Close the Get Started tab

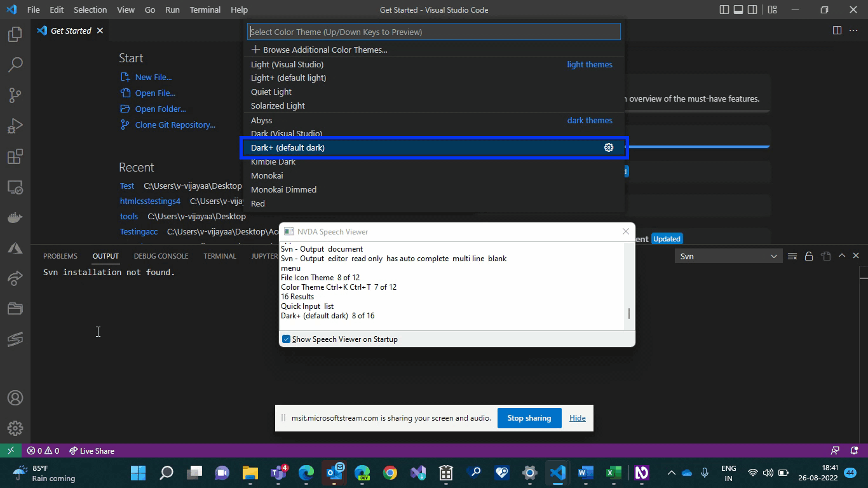point(100,30)
